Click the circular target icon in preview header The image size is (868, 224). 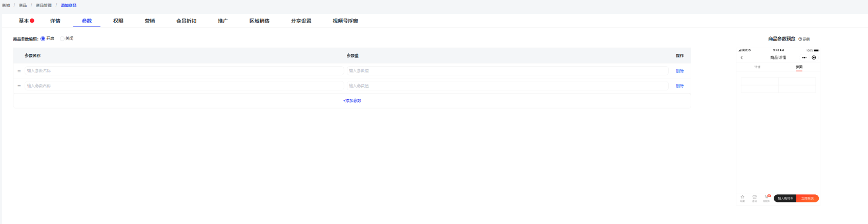click(x=814, y=57)
